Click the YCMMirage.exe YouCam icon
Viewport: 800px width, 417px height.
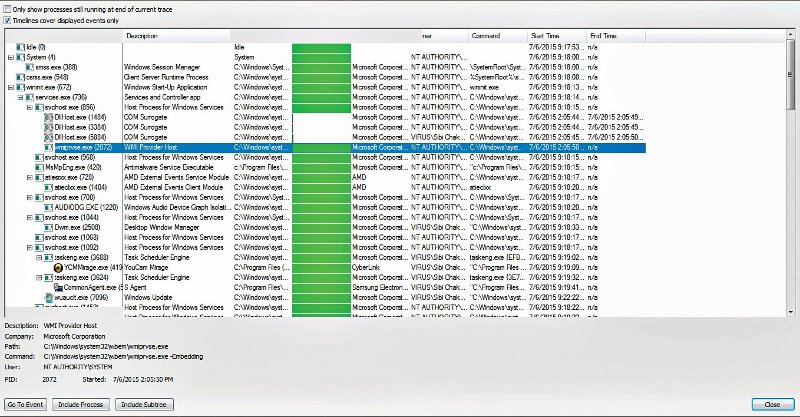pos(58,267)
